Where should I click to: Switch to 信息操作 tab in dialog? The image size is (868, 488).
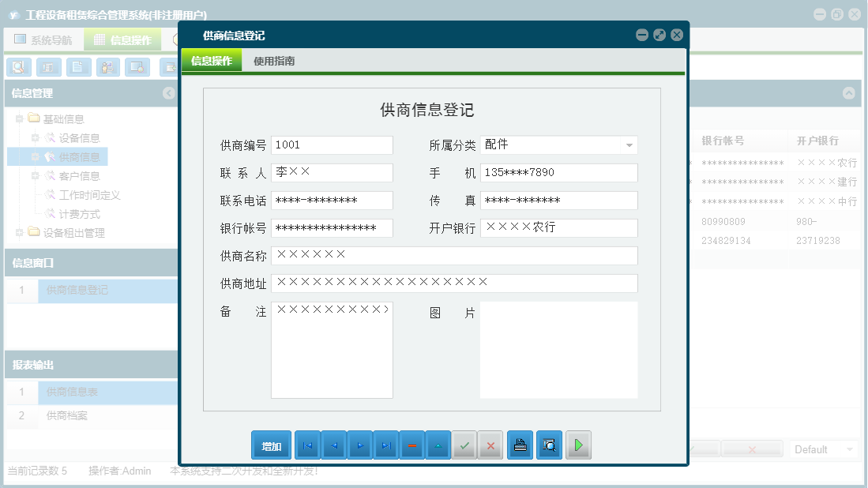[212, 61]
